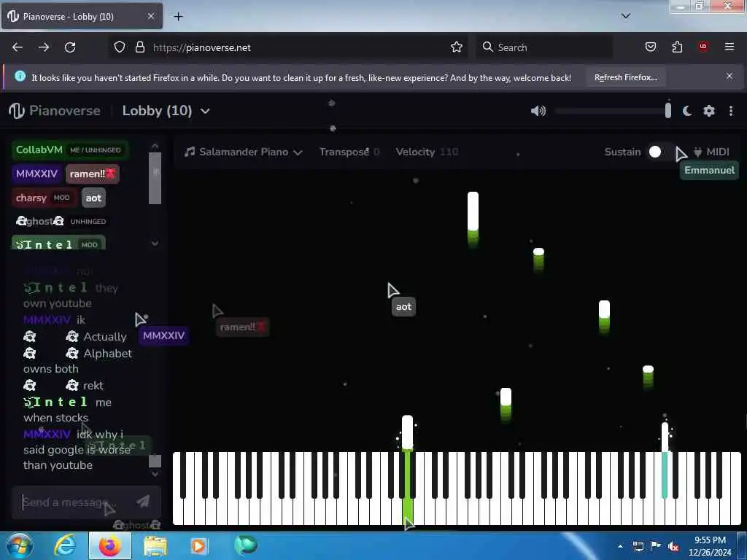Open Windows Explorer folder in taskbar

point(155,547)
